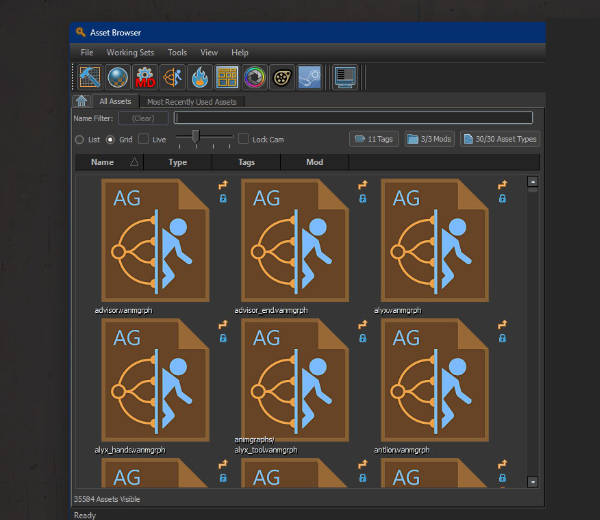
Task: Select the alyx_hands.vanmgrph asset thumbnail
Action: click(155, 380)
